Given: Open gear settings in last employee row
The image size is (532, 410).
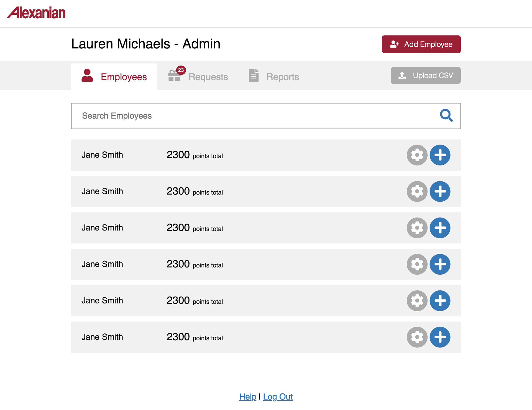Looking at the screenshot, I should tap(417, 337).
